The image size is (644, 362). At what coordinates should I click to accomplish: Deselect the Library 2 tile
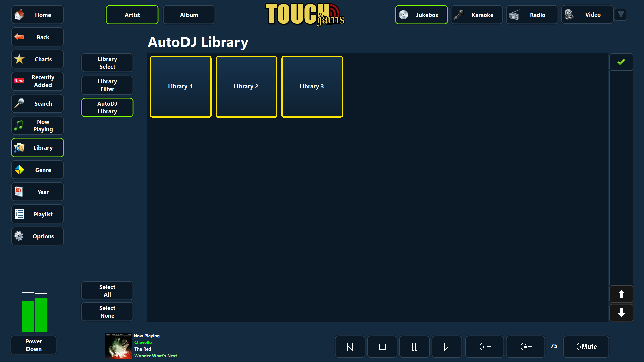[246, 86]
